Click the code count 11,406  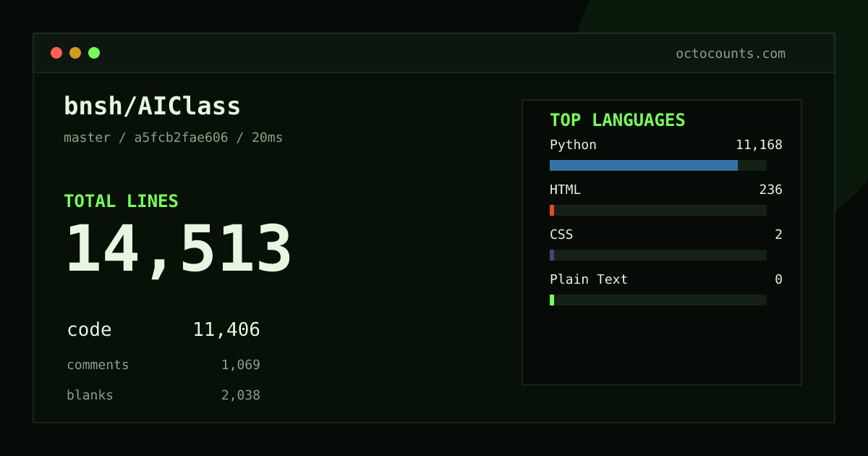226,330
